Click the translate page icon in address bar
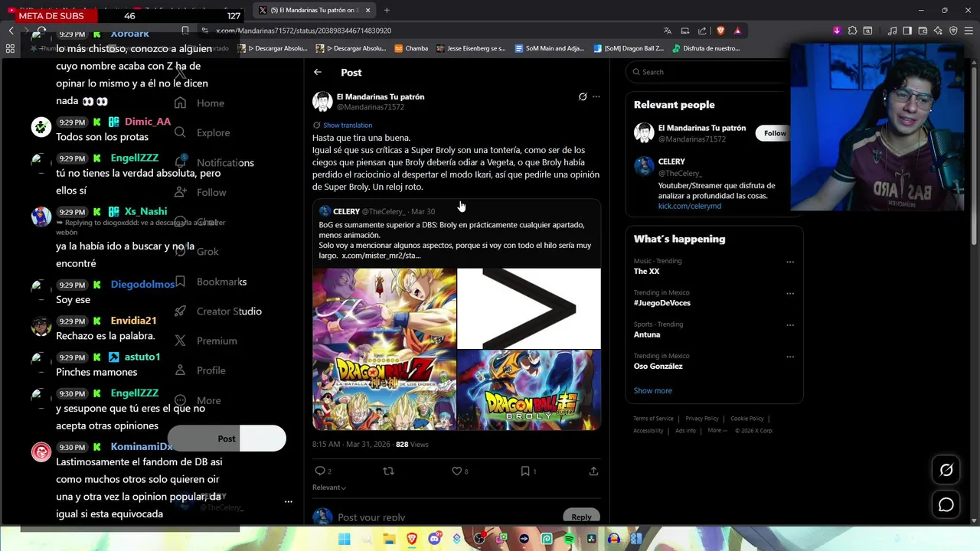The image size is (980, 551). pos(668,31)
